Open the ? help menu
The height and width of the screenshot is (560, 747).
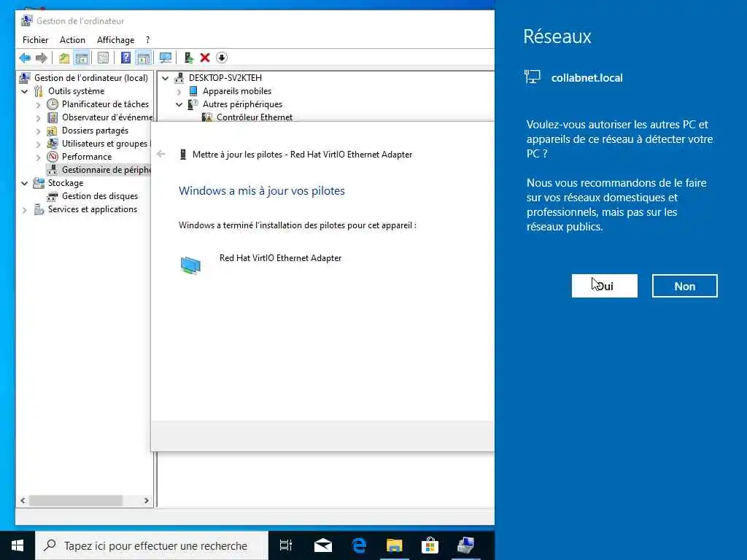pyautogui.click(x=147, y=40)
